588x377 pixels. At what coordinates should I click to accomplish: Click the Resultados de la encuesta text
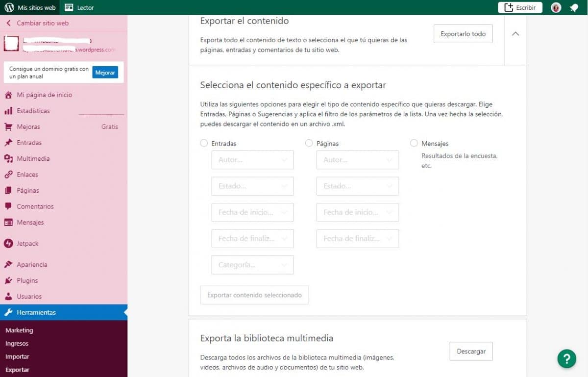pyautogui.click(x=459, y=161)
